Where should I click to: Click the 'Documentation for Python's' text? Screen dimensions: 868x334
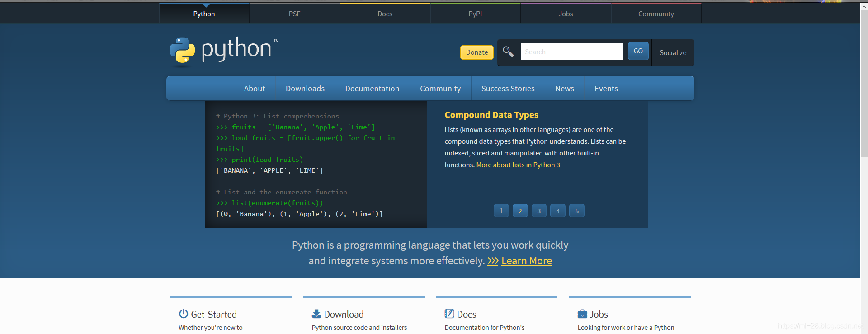pyautogui.click(x=485, y=328)
